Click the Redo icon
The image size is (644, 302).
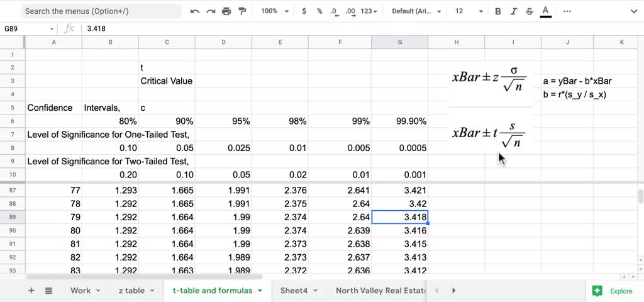211,11
